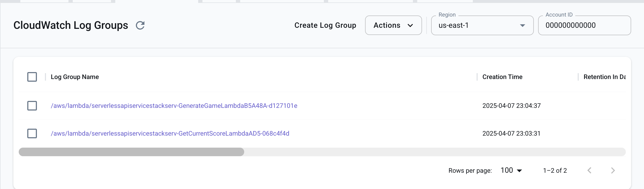Viewport: 644px width, 189px height.
Task: Go to next page arrow
Action: (x=613, y=170)
